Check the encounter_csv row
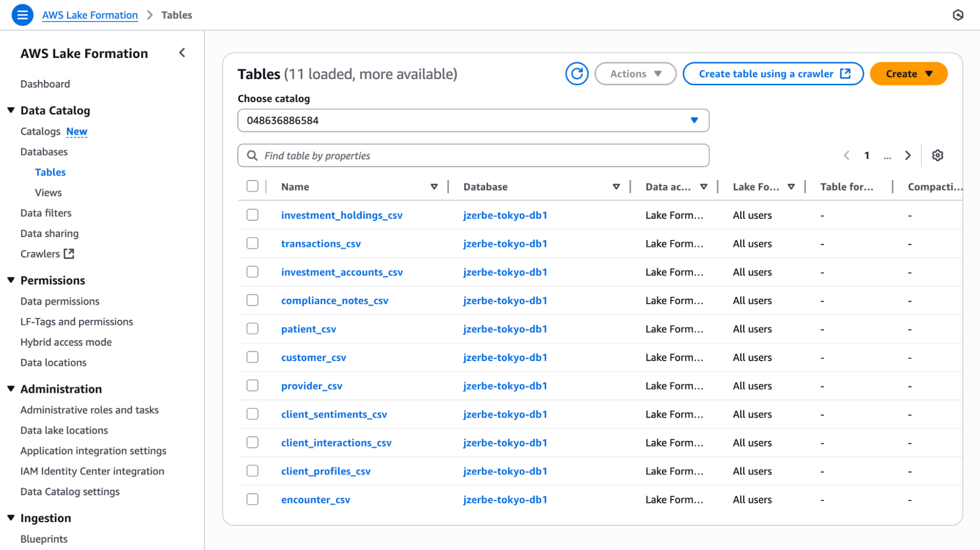This screenshot has height=550, width=980. point(252,499)
